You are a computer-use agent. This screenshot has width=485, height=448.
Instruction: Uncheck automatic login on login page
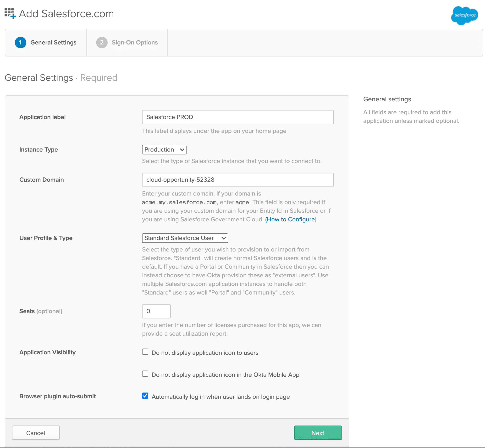coord(145,396)
